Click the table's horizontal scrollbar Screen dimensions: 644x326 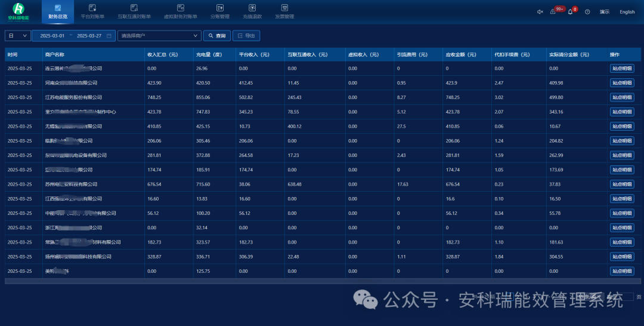[x=323, y=281]
